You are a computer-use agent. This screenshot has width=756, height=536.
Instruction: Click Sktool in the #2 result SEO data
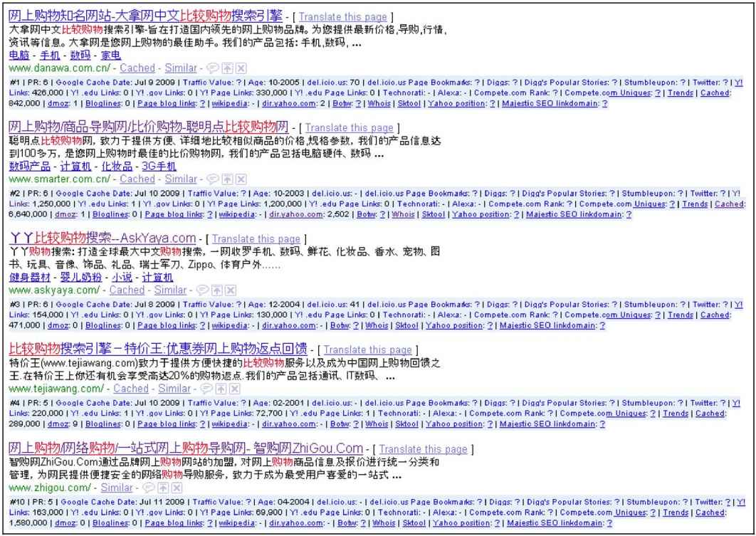[x=433, y=214]
